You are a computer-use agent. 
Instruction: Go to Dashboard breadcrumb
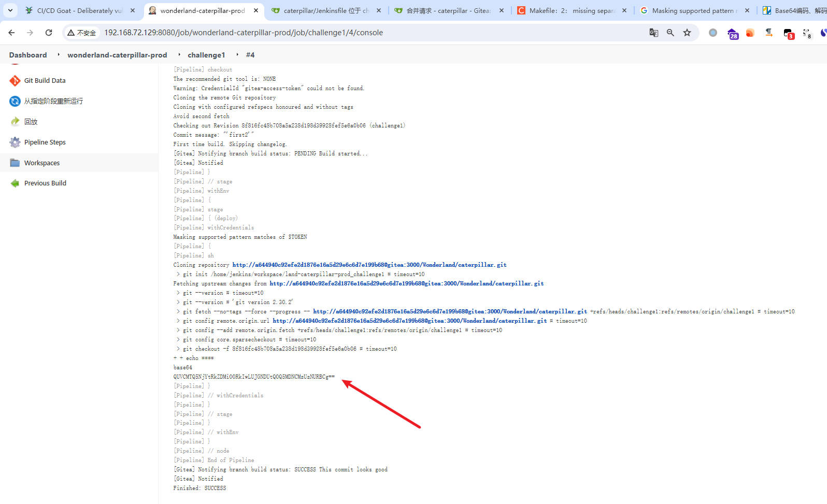pos(28,55)
